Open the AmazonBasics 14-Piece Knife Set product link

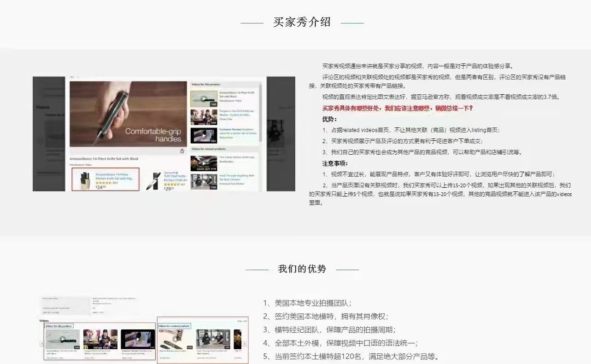[112, 176]
